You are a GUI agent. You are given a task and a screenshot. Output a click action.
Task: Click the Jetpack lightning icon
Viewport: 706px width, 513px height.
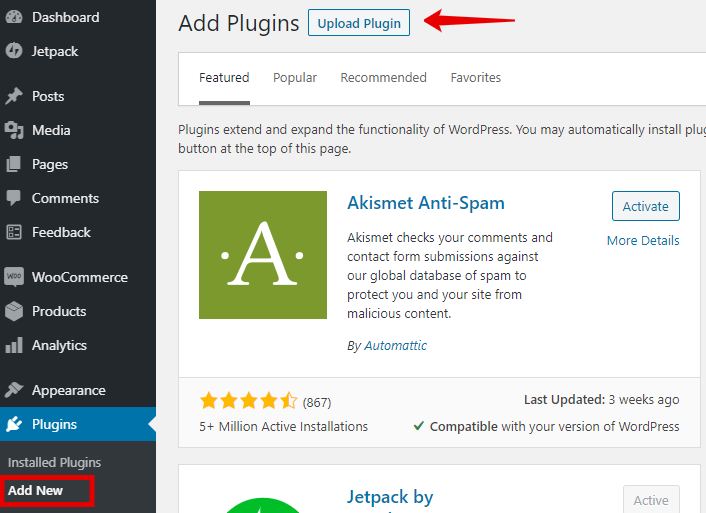(x=14, y=51)
